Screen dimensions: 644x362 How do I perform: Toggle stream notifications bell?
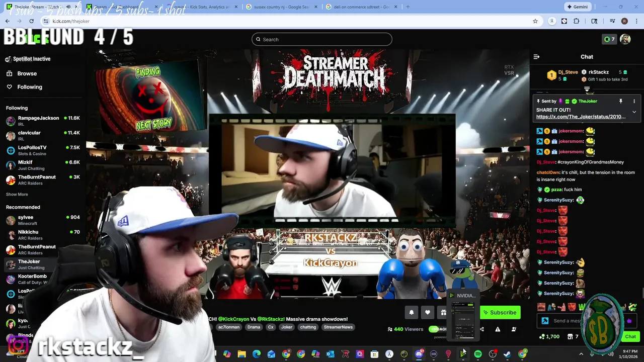tap(412, 312)
